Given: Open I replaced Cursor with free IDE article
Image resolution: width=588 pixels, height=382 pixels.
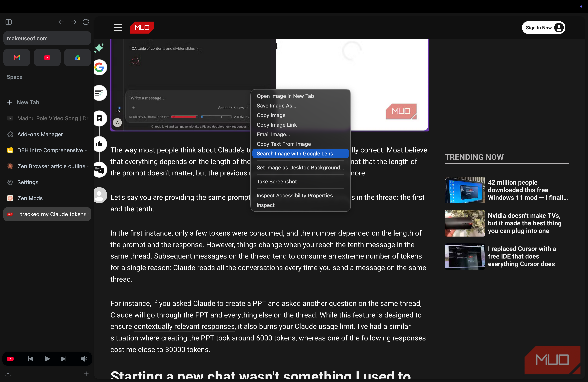Looking at the screenshot, I should click(522, 256).
